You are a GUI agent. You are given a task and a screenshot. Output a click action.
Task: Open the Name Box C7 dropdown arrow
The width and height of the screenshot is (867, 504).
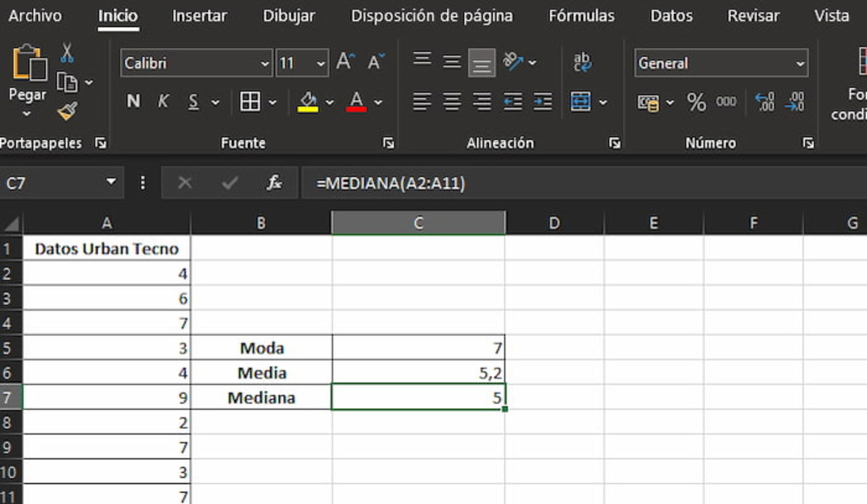point(111,182)
